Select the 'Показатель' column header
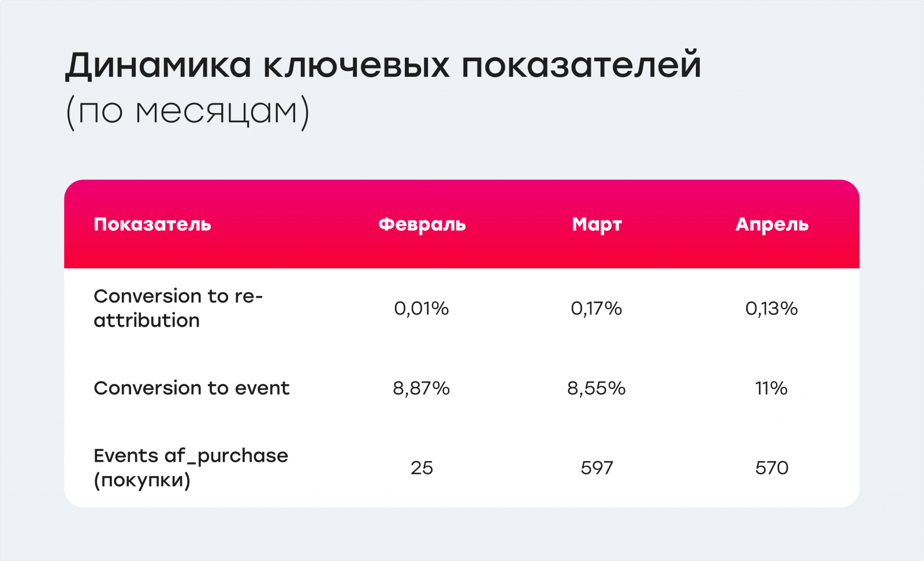This screenshot has width=924, height=561. pyautogui.click(x=152, y=225)
